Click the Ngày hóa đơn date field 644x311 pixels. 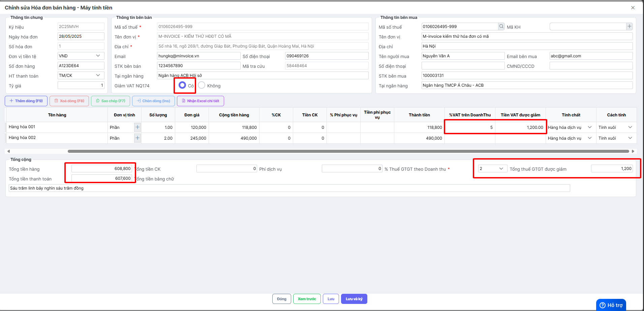pyautogui.click(x=81, y=36)
